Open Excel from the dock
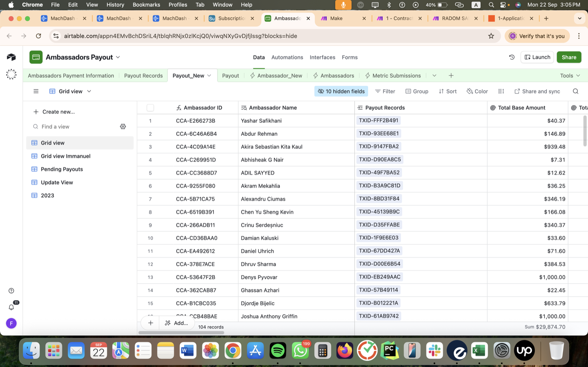Image resolution: width=588 pixels, height=367 pixels. point(479,351)
